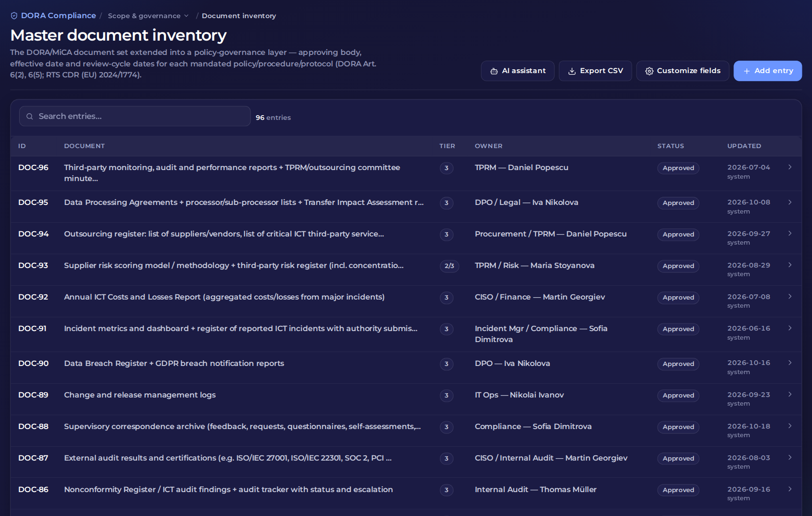Click Approved status badge for DOC-96
Screen dimensions: 812x516
click(x=678, y=168)
